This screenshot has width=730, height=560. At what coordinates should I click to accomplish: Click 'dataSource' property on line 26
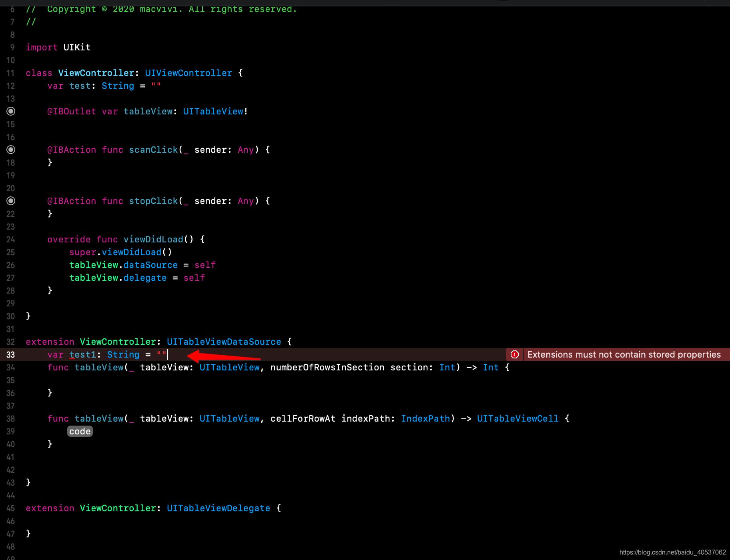(x=150, y=265)
